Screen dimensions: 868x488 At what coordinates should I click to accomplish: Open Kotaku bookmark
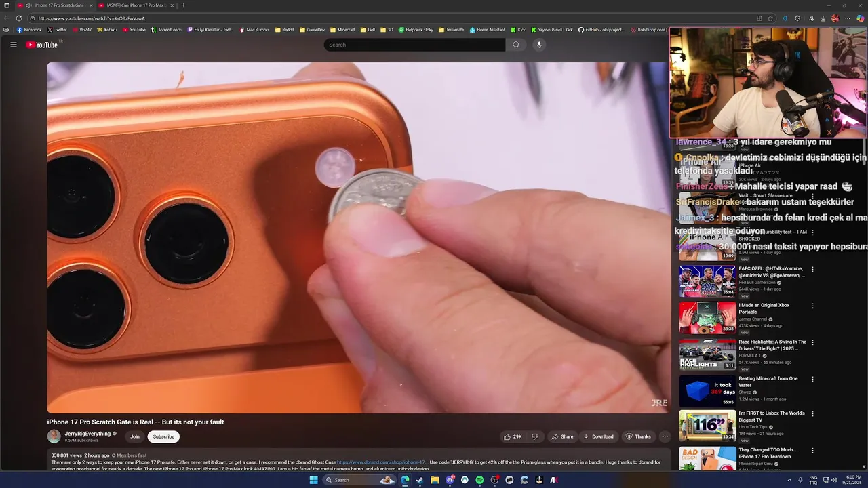(106, 30)
